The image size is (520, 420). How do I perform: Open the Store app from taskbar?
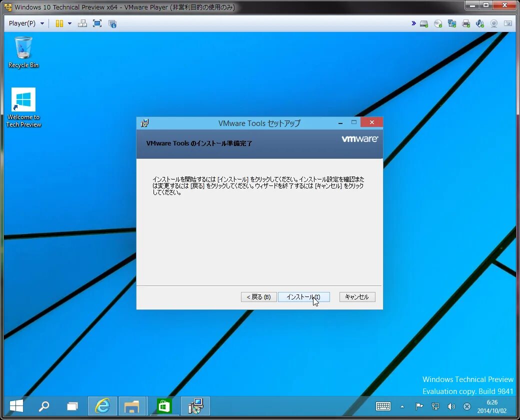(164, 405)
